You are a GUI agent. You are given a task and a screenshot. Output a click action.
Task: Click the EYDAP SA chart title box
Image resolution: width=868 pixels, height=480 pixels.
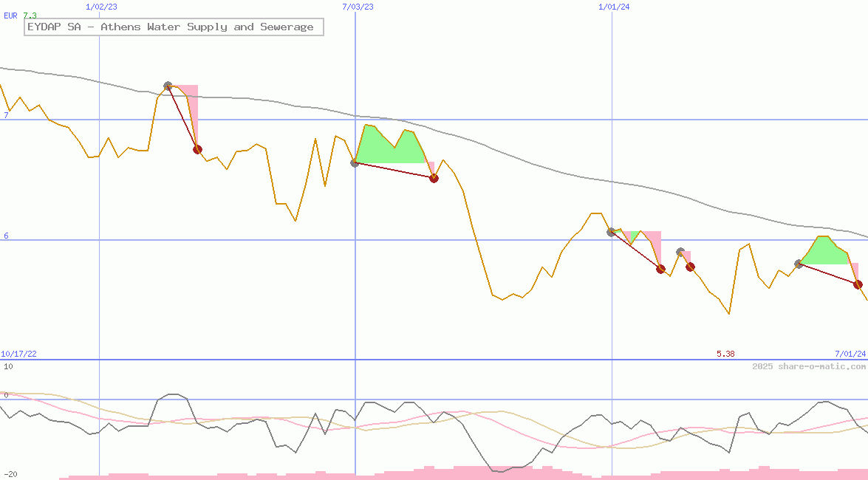coord(174,27)
